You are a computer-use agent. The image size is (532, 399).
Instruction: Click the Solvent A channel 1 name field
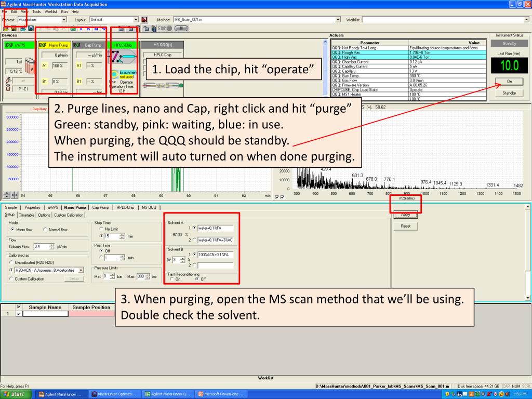tap(215, 228)
